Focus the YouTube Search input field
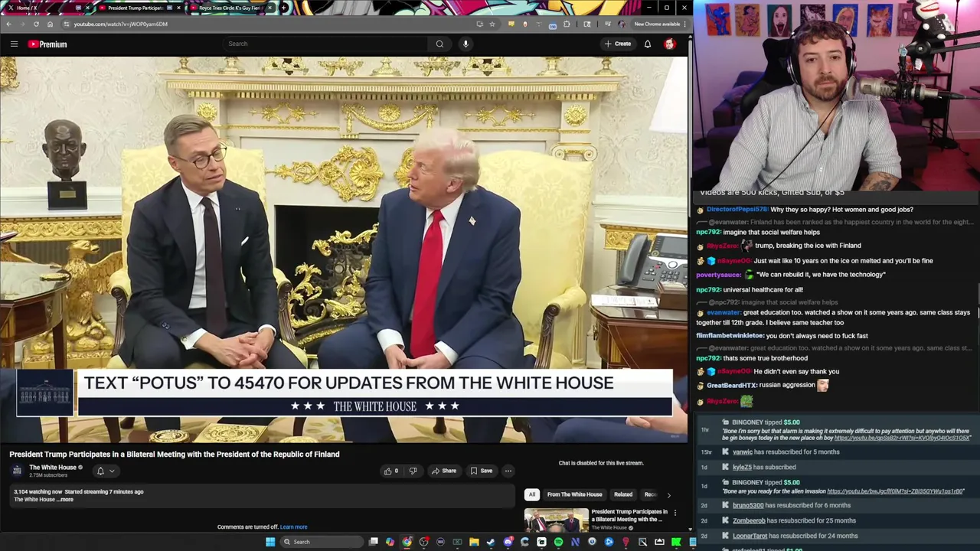Viewport: 980px width, 551px height. (325, 44)
